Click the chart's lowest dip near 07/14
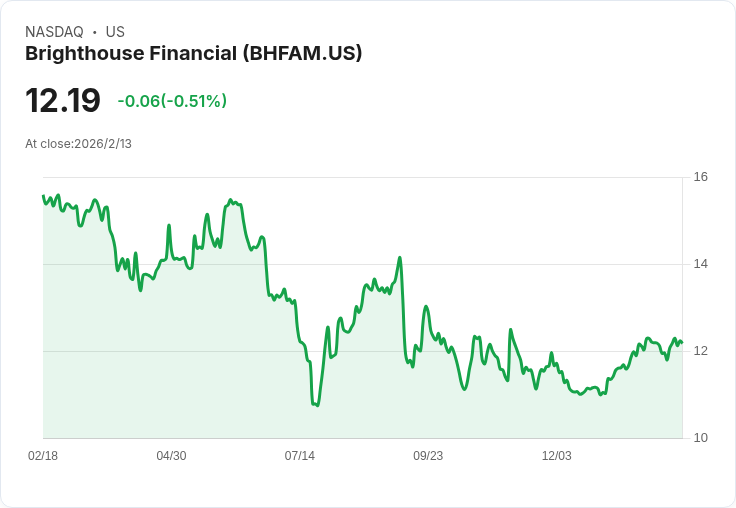The image size is (736, 508). click(317, 405)
